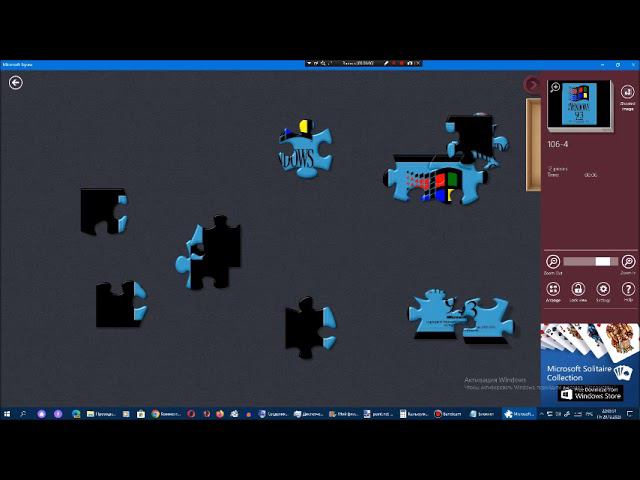Click the Zoom Out magnifier
Screen dimensions: 640x480
(x=553, y=264)
